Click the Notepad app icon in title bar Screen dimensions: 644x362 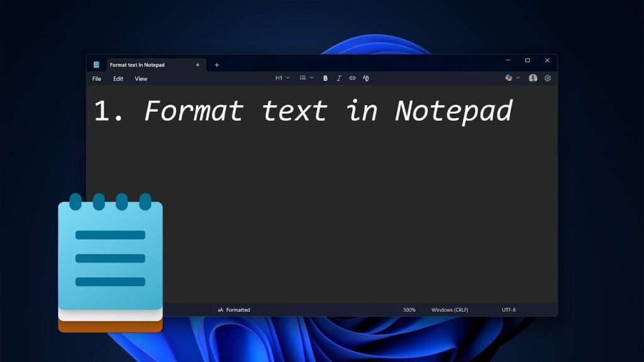[x=96, y=65]
